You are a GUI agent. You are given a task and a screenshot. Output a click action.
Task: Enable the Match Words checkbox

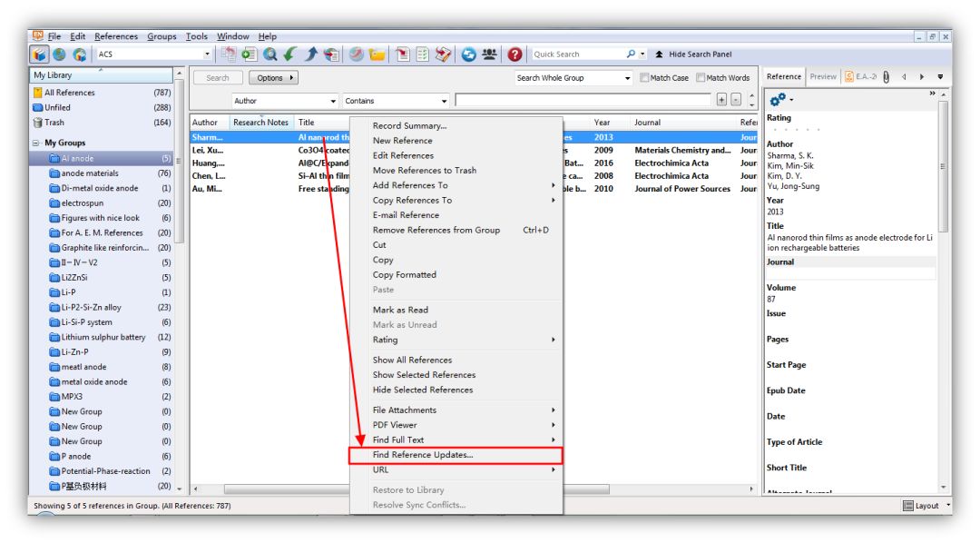pos(701,77)
